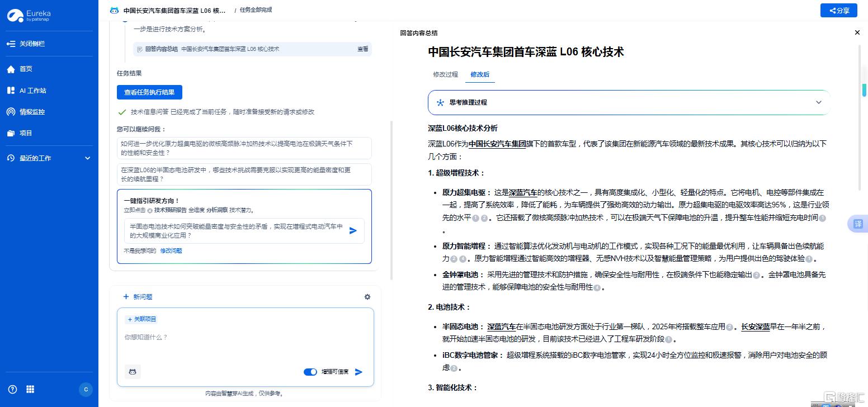Expand 思考推理过程 section chevron
868x407 pixels.
[819, 102]
